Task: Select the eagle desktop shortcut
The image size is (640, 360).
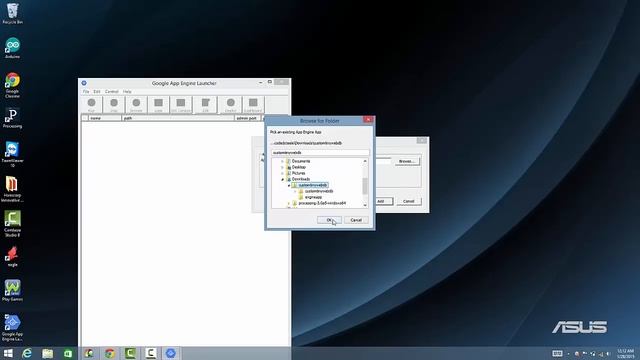Action: (12, 257)
